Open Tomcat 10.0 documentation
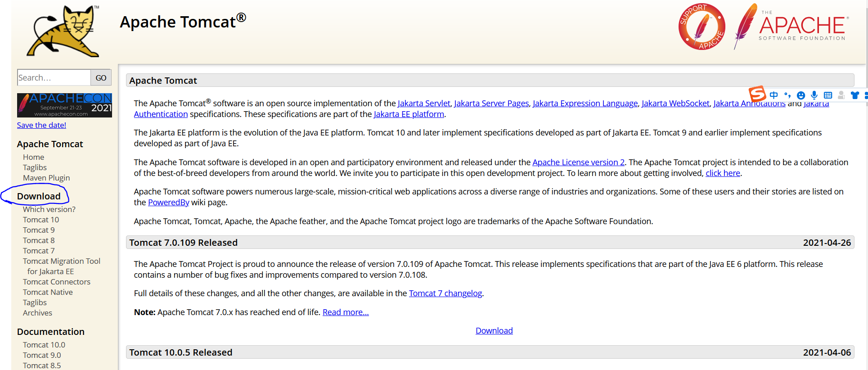Screen dimensions: 868x370 point(44,345)
